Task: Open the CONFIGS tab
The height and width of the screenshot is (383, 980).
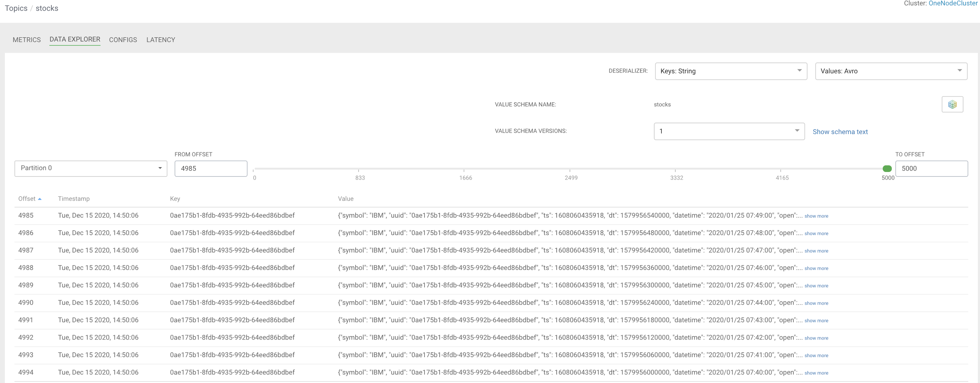Action: (x=123, y=40)
